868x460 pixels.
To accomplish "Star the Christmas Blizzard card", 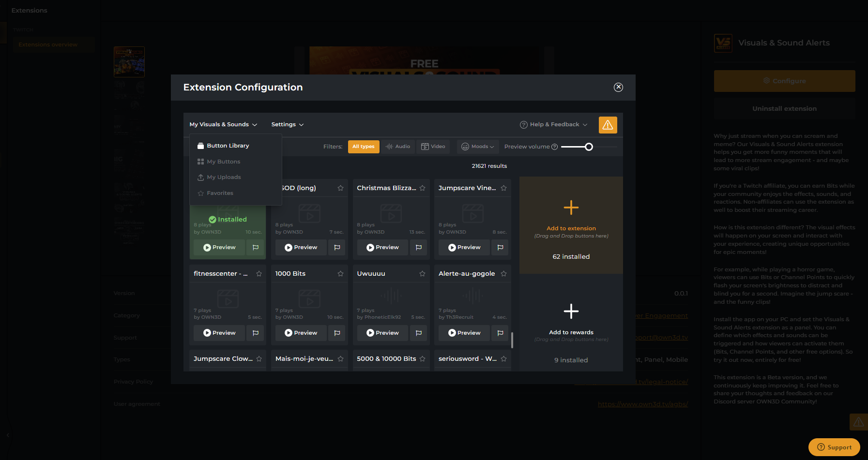I will point(422,188).
